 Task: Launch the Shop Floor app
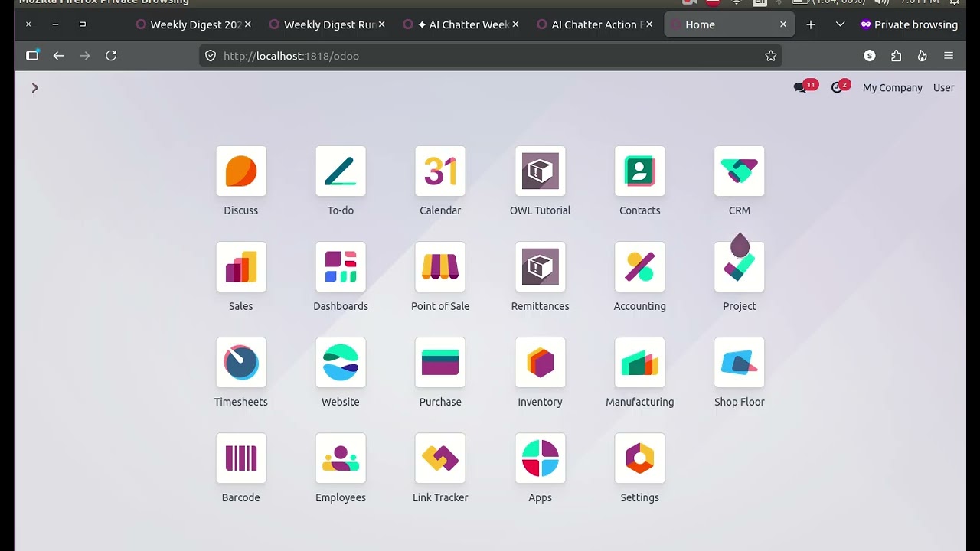(x=740, y=363)
